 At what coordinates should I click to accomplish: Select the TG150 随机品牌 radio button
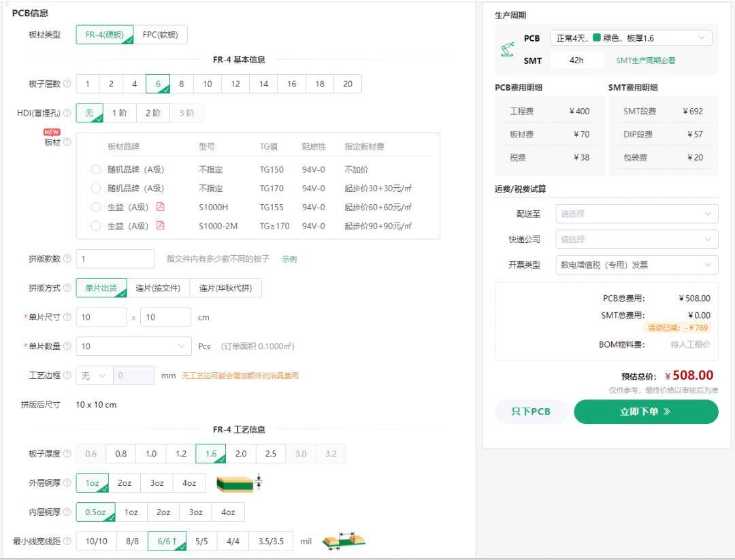(x=96, y=169)
